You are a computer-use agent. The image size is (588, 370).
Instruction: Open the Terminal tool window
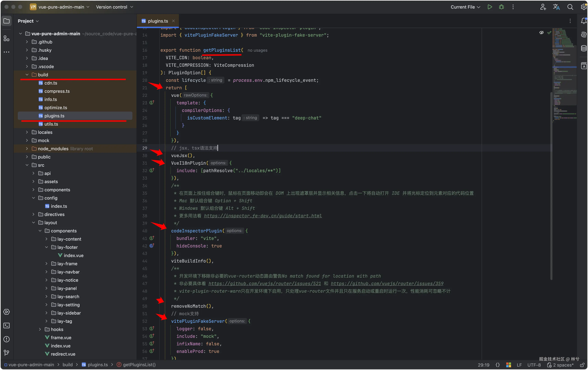pos(7,326)
